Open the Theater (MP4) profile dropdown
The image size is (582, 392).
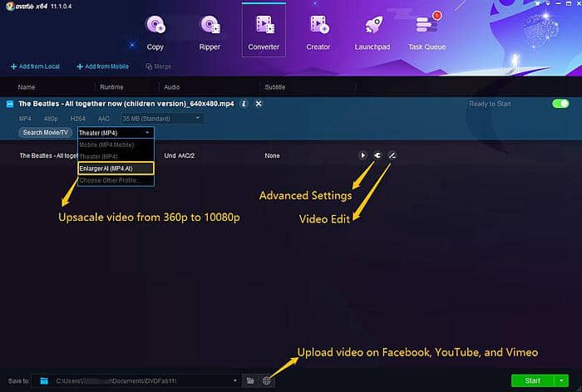(116, 133)
